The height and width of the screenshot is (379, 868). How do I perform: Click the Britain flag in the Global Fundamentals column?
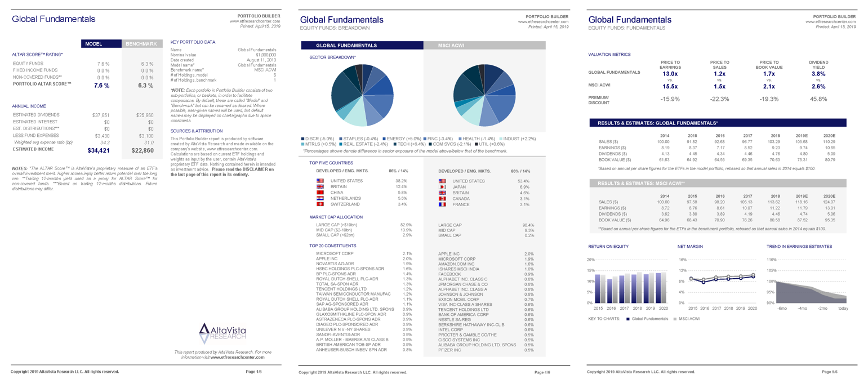321,186
